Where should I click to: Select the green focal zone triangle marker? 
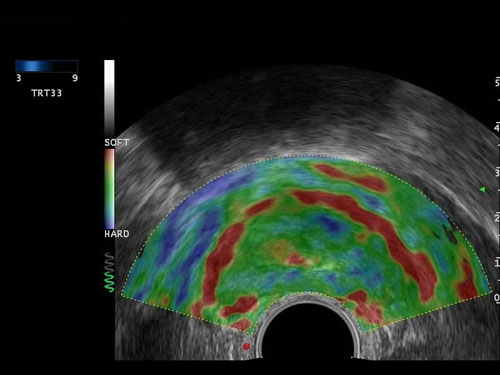pos(482,190)
